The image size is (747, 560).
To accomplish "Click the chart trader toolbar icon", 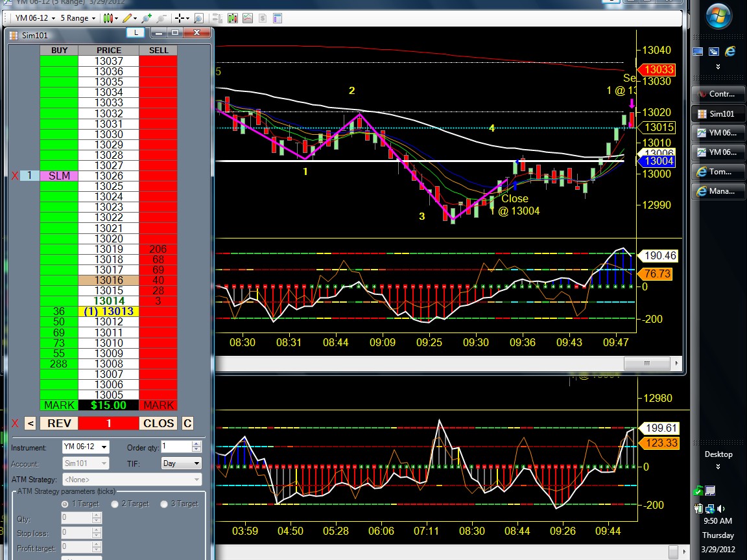I will point(217,18).
